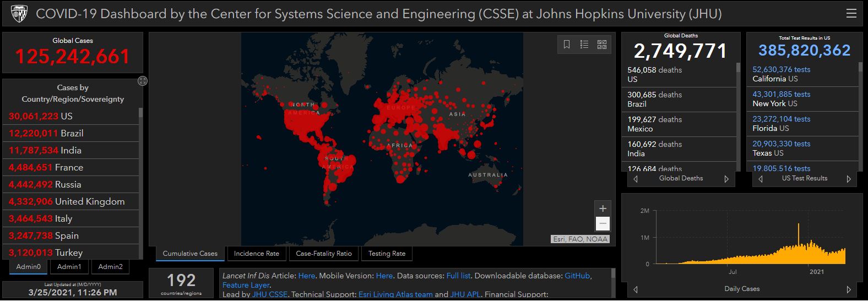This screenshot has height=302, width=868.
Task: Show the map legend list icon
Action: [x=584, y=45]
